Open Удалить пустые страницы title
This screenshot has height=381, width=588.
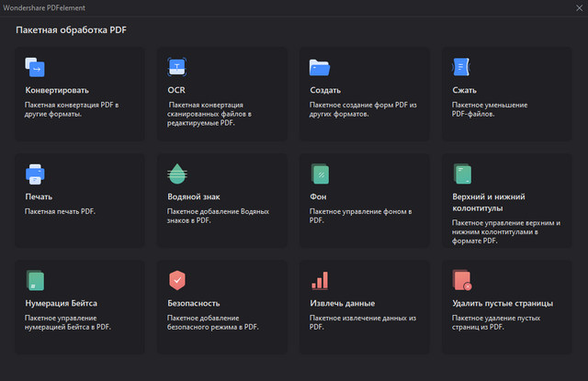[503, 303]
